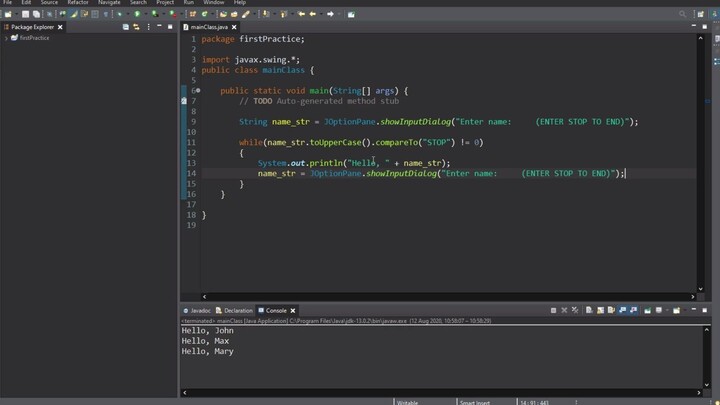
Task: Click the Clear Console icon
Action: pyautogui.click(x=589, y=310)
